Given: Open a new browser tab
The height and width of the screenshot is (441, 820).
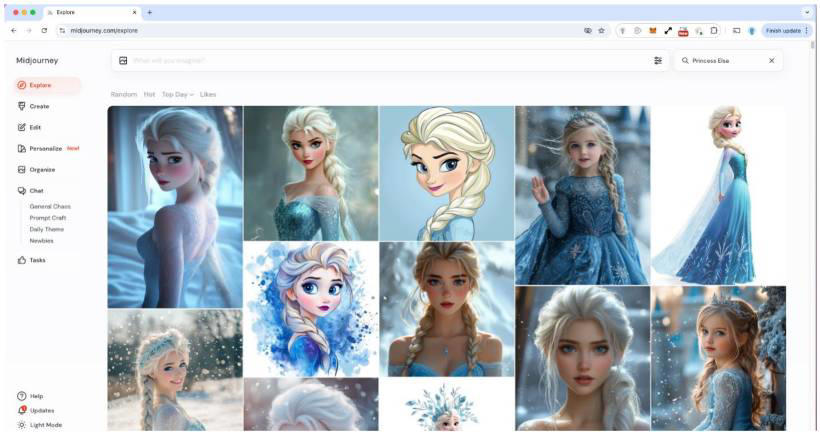Looking at the screenshot, I should [150, 12].
